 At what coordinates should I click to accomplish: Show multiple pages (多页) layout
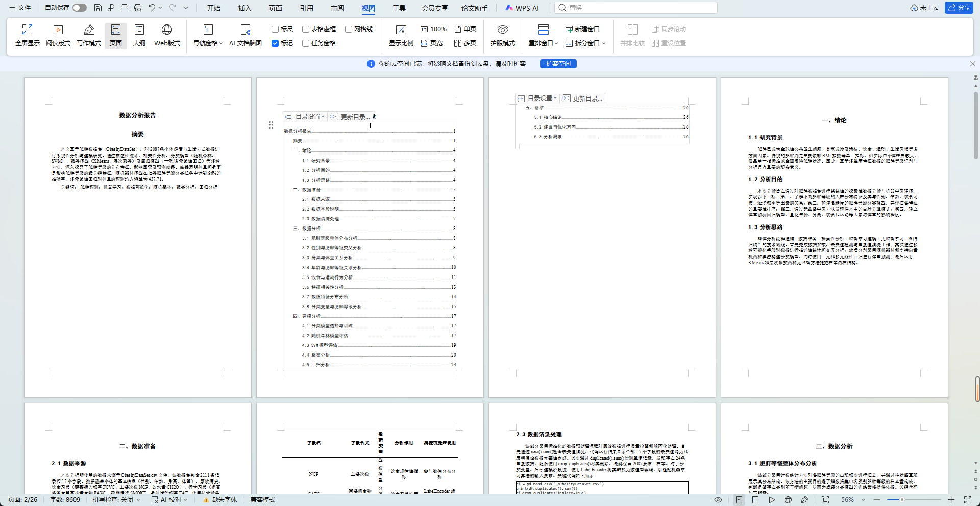tap(465, 43)
